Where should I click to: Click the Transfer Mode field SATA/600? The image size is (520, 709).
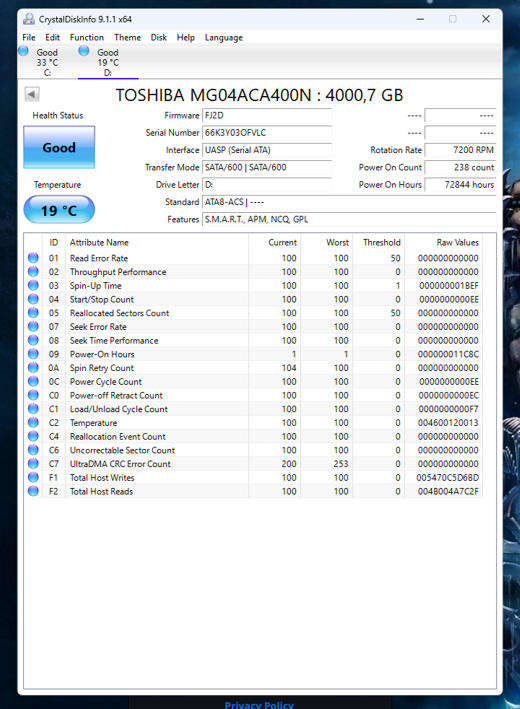point(267,167)
